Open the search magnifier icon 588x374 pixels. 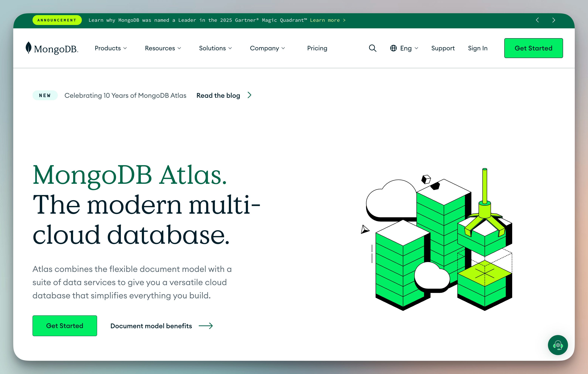point(372,48)
